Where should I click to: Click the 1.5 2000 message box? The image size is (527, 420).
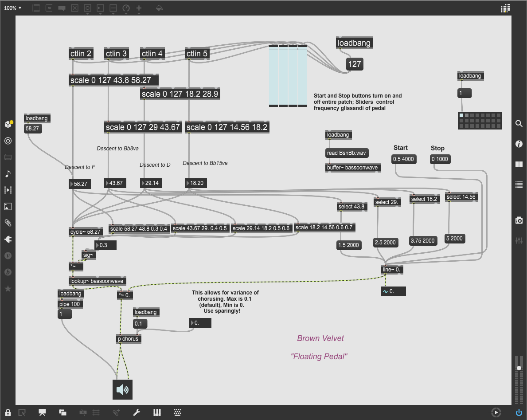349,245
